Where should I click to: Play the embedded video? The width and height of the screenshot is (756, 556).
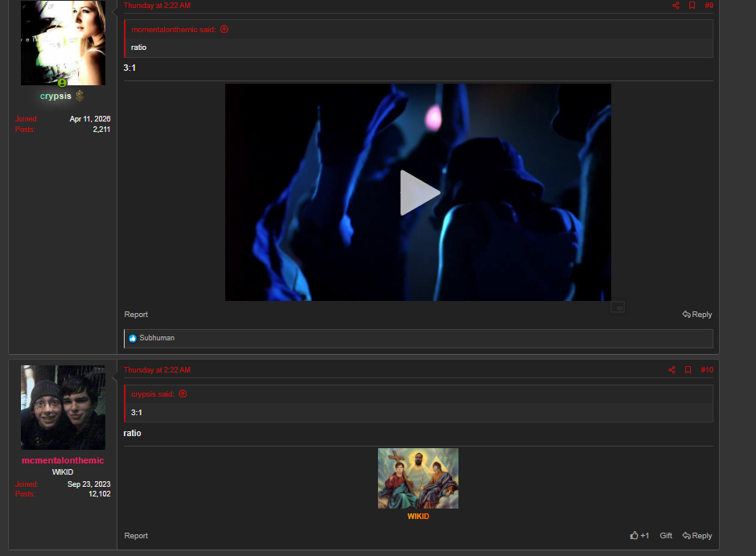coord(418,192)
